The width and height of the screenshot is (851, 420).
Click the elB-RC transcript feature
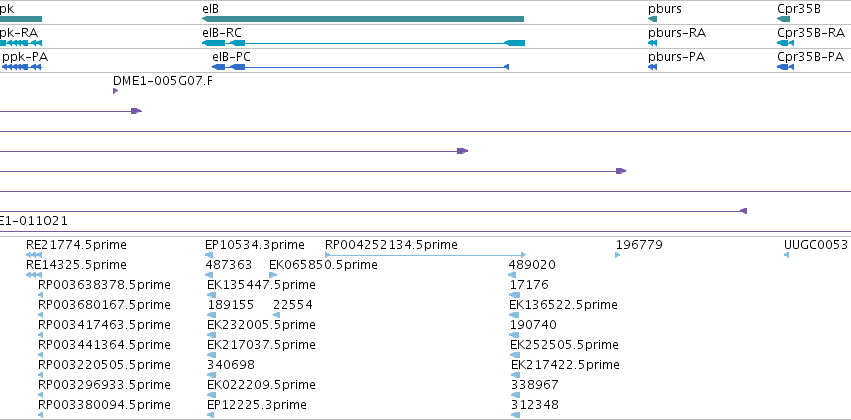click(x=364, y=43)
